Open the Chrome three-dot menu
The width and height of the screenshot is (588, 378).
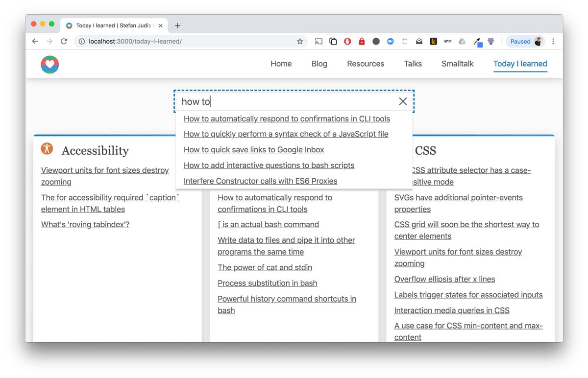pos(553,42)
